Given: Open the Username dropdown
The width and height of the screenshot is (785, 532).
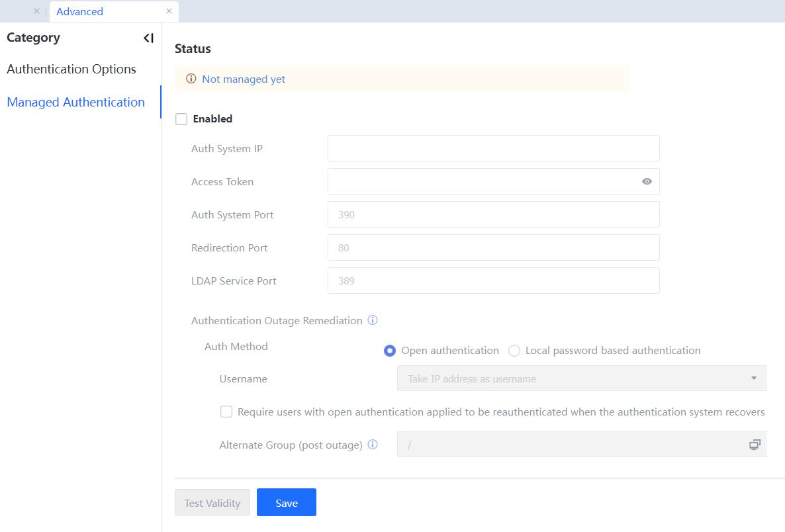Looking at the screenshot, I should pyautogui.click(x=581, y=378).
